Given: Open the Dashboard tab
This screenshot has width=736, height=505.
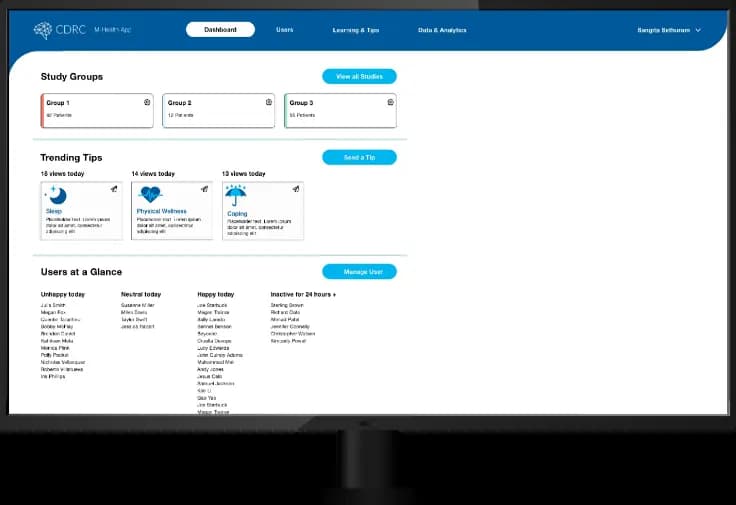Looking at the screenshot, I should [220, 30].
